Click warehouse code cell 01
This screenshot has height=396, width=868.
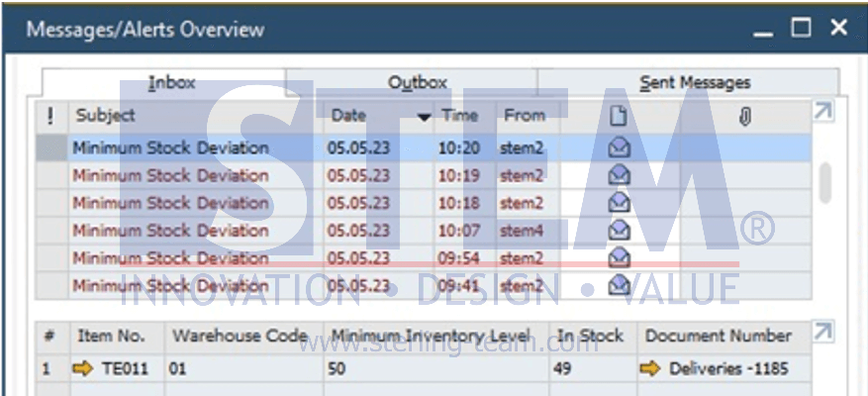(244, 369)
